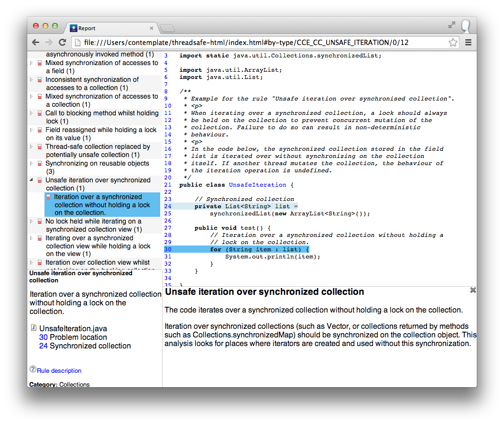
Task: Jump to line 30 Problem location
Action: click(x=73, y=337)
